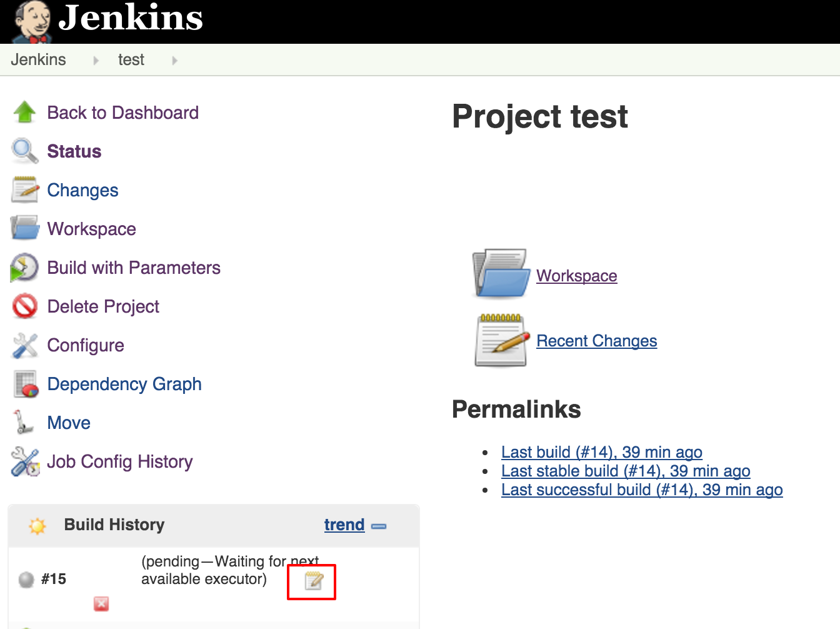
Task: Open the Last stable build #14 permalink
Action: pos(625,471)
